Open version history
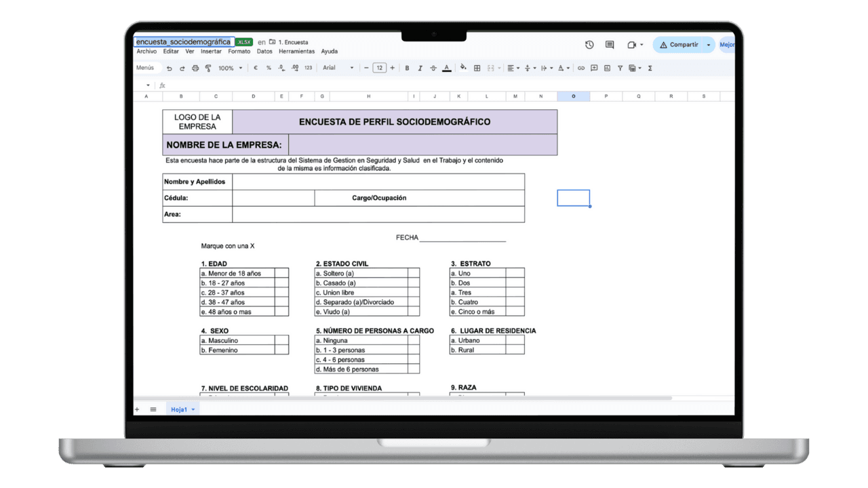 pos(589,45)
